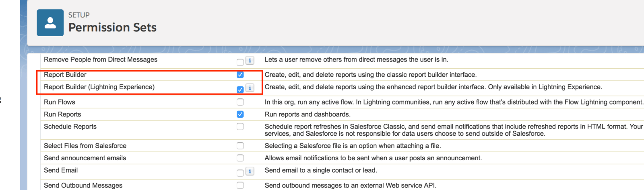The height and width of the screenshot is (190, 644).
Task: Select 'Send announcement emails' label
Action: tap(85, 158)
